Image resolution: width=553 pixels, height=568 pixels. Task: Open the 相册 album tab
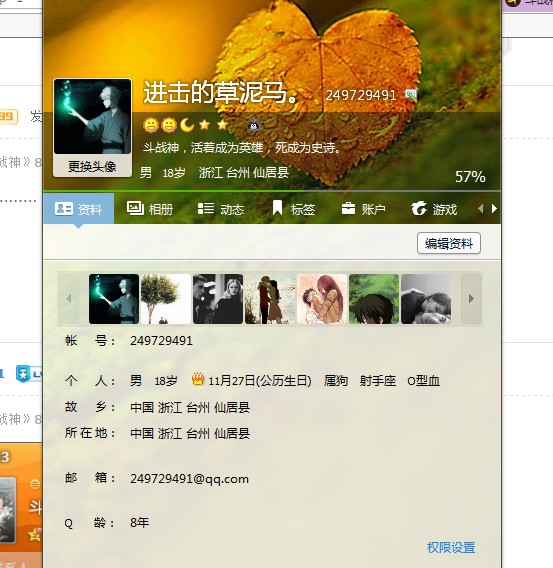point(150,209)
